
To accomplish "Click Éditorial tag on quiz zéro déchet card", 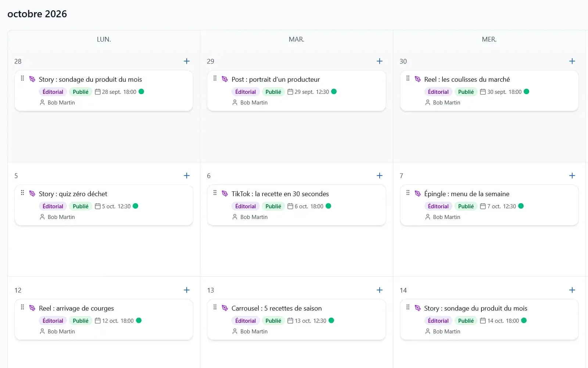I will tap(53, 206).
